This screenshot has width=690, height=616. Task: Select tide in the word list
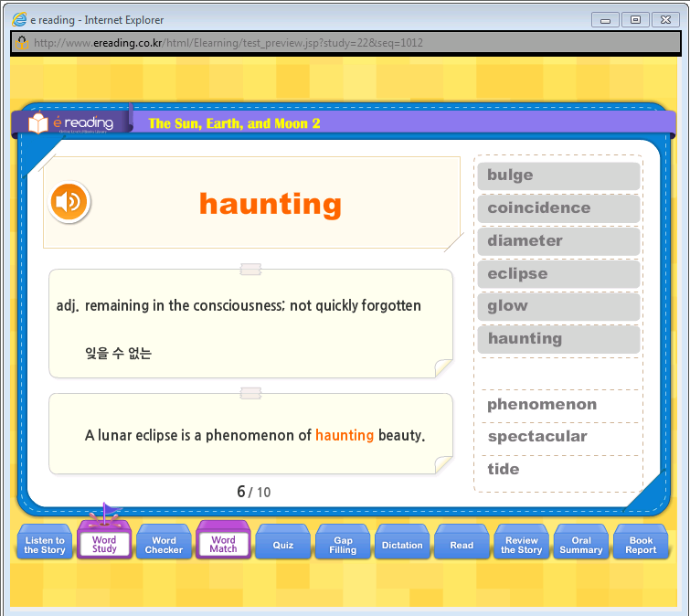[504, 469]
